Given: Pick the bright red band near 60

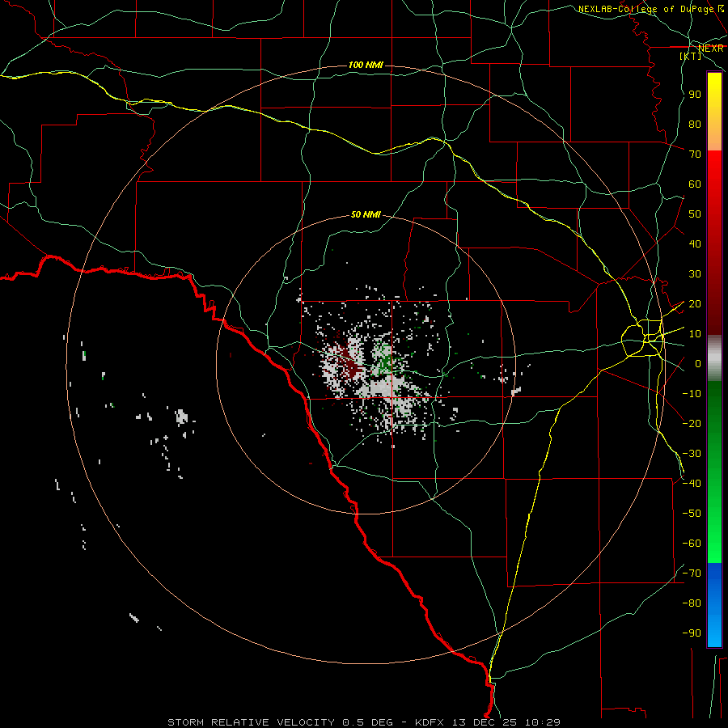Looking at the screenshot, I should [x=714, y=181].
